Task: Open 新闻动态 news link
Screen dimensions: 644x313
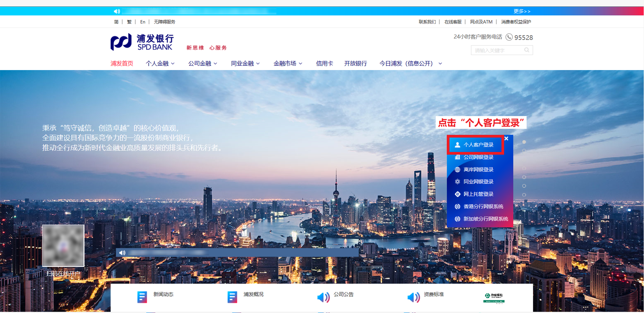Action: tap(163, 294)
